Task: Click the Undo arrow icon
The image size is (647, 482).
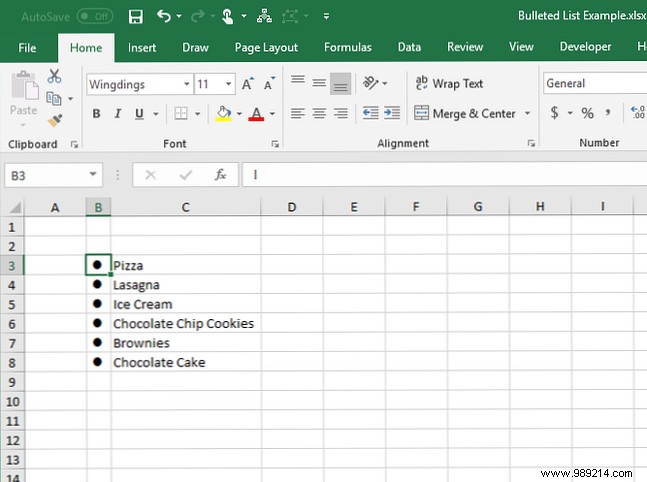Action: coord(163,16)
